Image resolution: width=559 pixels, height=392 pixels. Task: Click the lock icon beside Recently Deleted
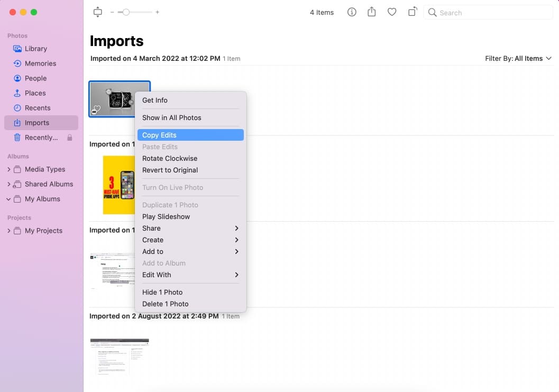[69, 138]
